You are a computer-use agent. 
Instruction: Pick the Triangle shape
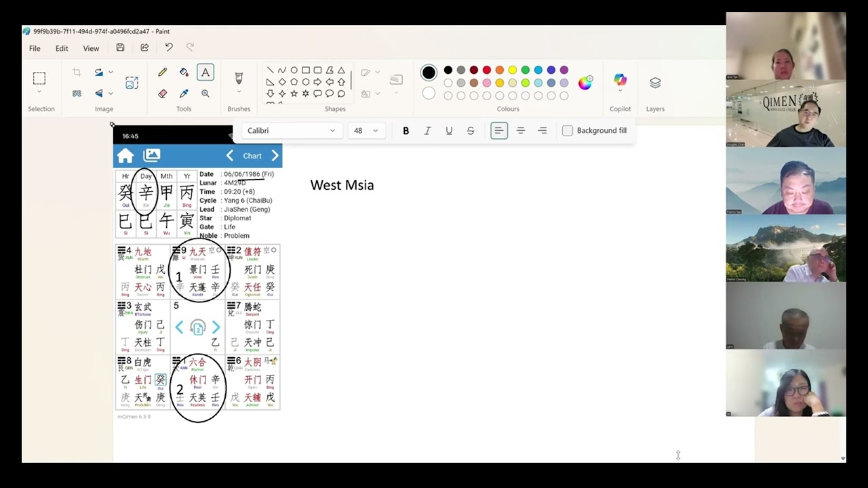coord(341,70)
